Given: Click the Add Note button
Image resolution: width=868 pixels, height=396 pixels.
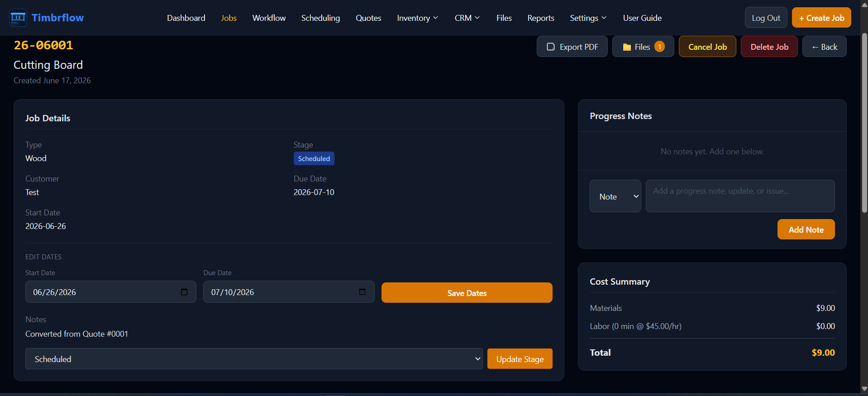Looking at the screenshot, I should coord(806,229).
